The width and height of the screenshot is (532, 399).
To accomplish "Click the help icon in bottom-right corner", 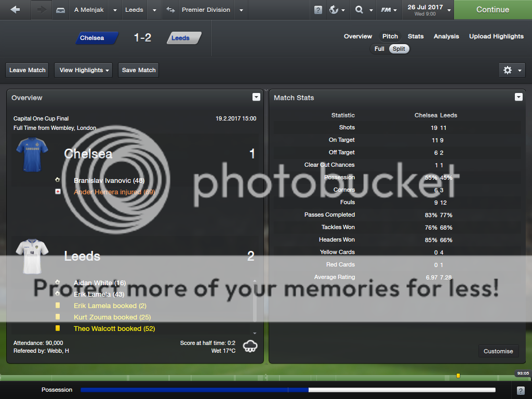I will [521, 390].
